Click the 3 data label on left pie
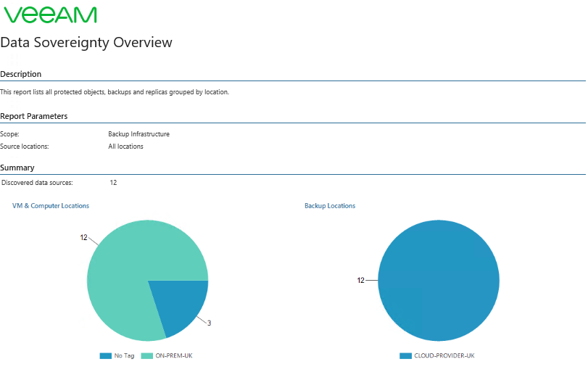The width and height of the screenshot is (588, 367). (x=210, y=323)
